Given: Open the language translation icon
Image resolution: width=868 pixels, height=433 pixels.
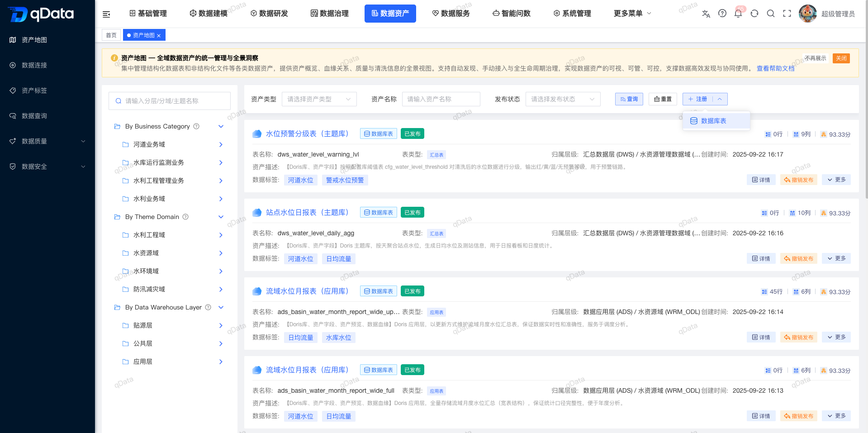Looking at the screenshot, I should [706, 14].
